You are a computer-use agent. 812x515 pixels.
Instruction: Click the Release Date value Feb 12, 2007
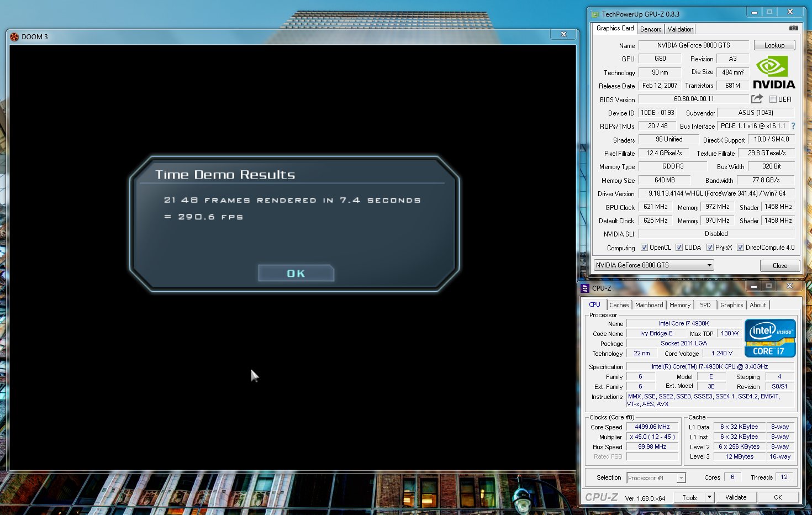pos(660,86)
